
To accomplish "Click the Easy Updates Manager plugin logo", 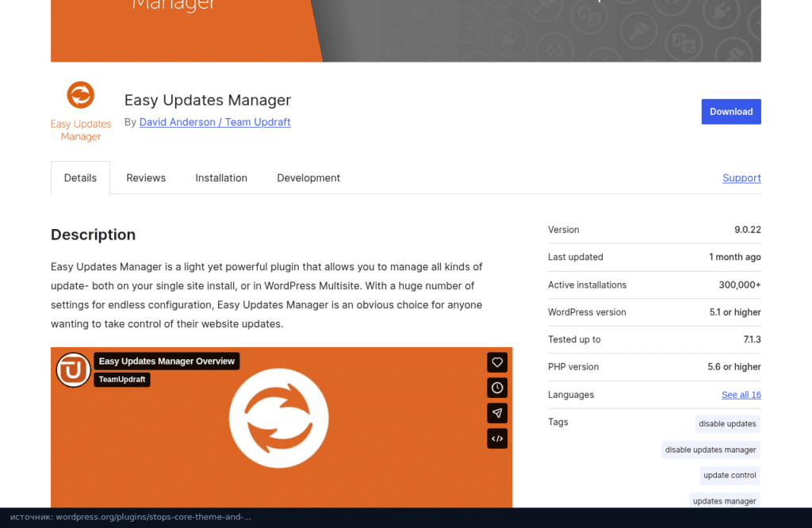I will tap(81, 111).
